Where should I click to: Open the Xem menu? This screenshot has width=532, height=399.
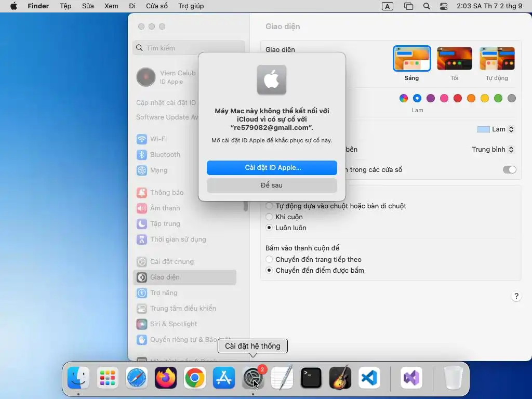[x=111, y=6]
